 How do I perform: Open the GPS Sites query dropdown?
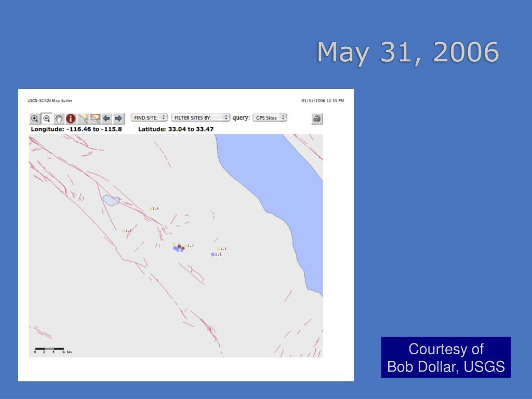[x=270, y=118]
